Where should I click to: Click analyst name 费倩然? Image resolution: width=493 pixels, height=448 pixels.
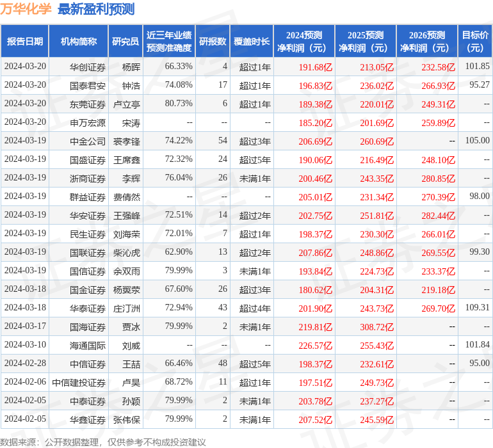127,197
